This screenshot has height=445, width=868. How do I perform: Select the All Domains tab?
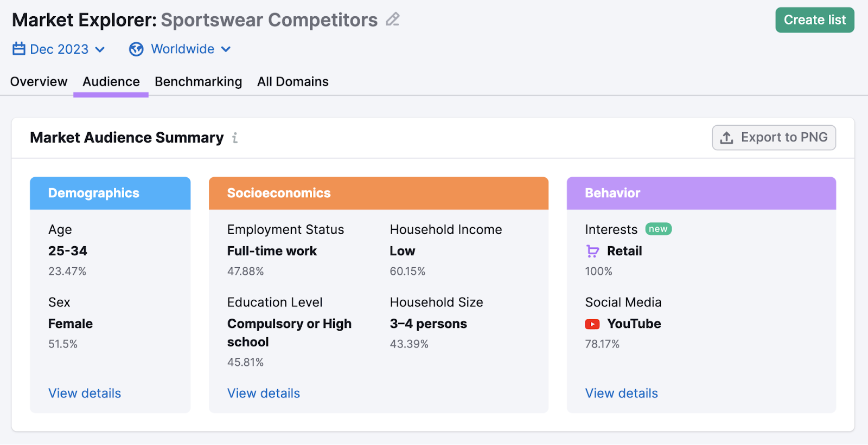click(292, 81)
